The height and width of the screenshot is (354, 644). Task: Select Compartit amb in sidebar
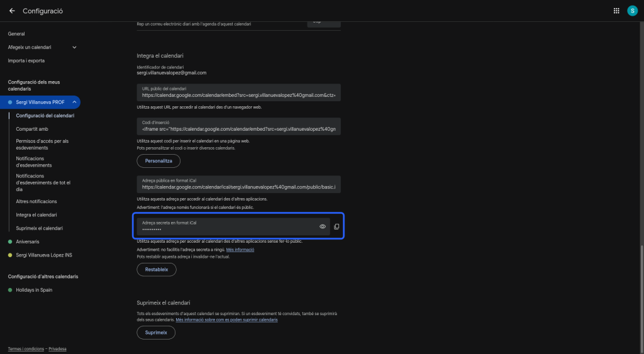(32, 129)
